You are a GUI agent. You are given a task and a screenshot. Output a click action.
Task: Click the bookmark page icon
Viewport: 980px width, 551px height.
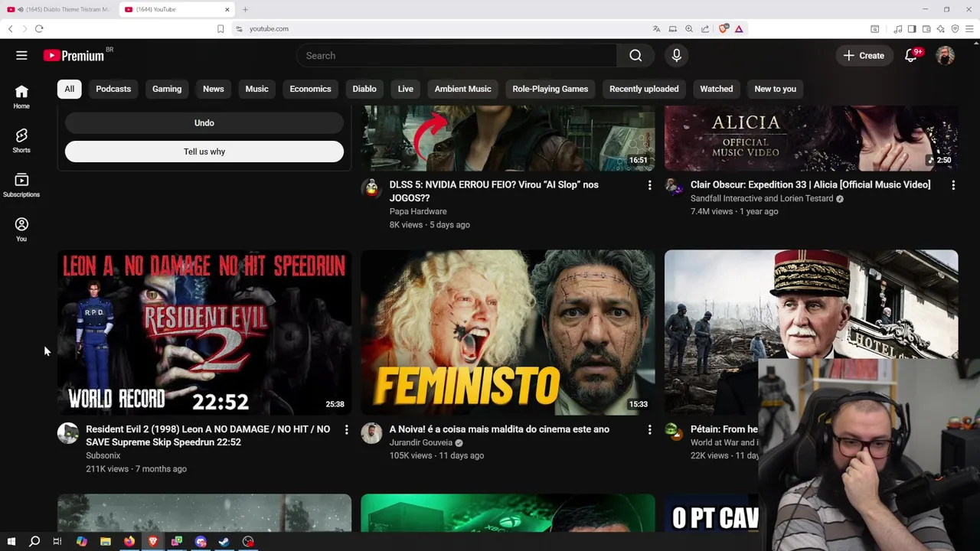[220, 28]
